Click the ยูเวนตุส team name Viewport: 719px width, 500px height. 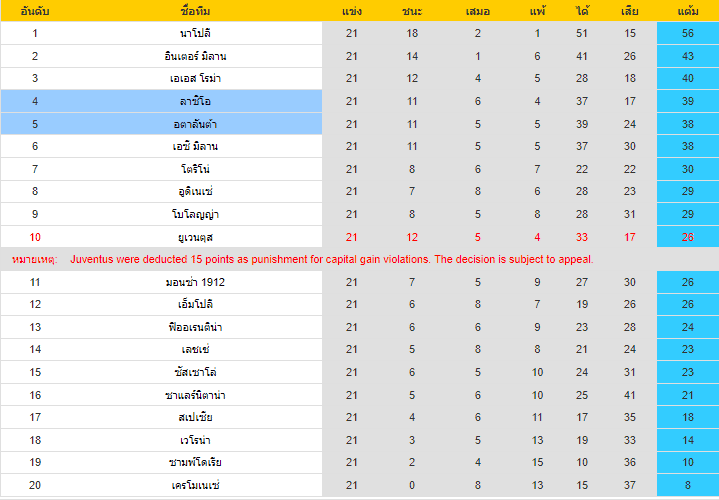pos(195,237)
